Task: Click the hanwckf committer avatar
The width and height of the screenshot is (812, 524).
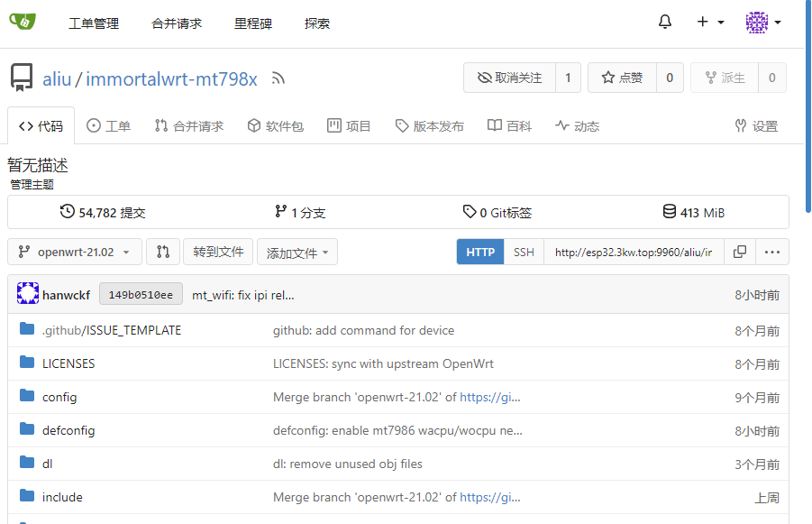Action: 27,294
